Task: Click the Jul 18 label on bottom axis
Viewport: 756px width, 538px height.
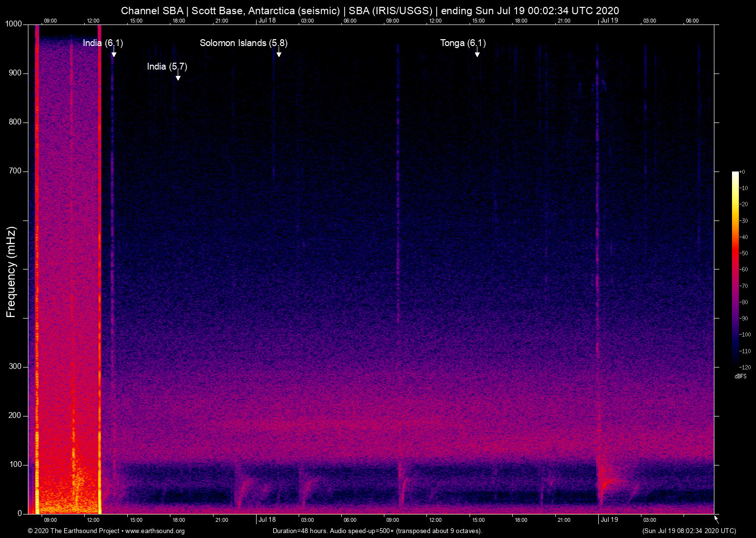Action: click(x=267, y=520)
